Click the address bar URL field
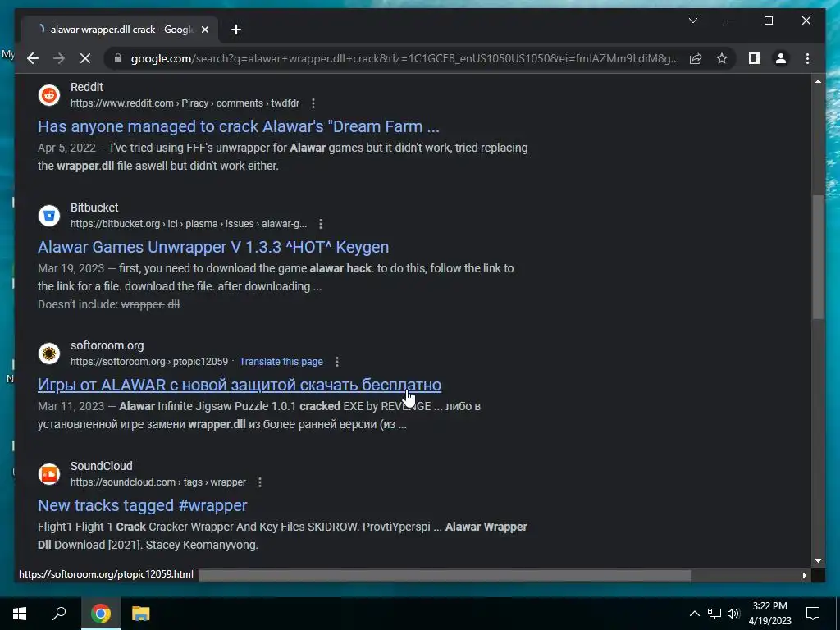 (404, 58)
